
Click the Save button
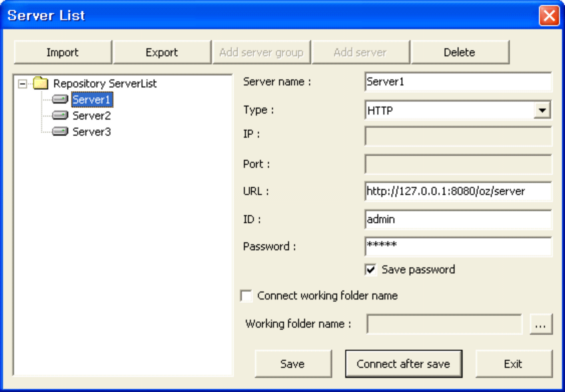point(293,364)
